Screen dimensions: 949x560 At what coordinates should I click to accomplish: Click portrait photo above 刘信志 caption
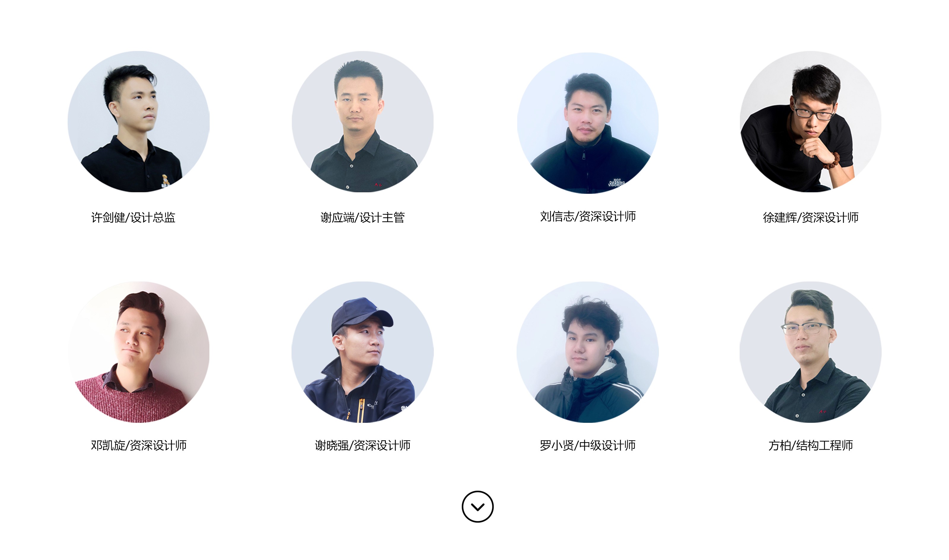point(587,123)
